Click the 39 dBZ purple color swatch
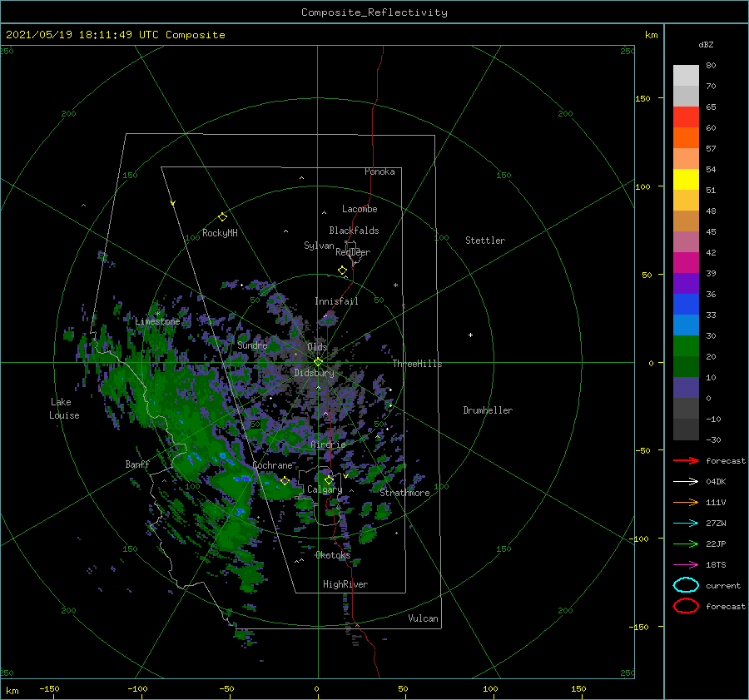This screenshot has height=700, width=749. coord(686,283)
